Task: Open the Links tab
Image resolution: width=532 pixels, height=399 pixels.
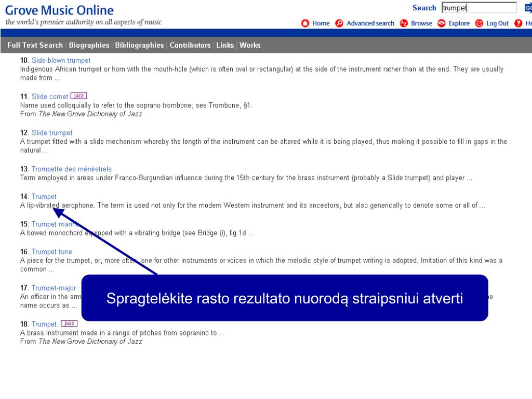Action: (x=225, y=45)
